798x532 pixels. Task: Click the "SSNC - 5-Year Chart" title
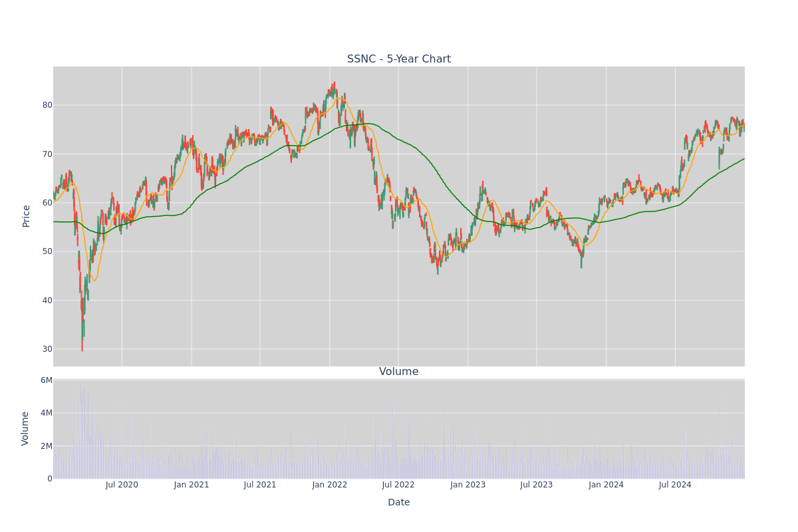[x=399, y=59]
